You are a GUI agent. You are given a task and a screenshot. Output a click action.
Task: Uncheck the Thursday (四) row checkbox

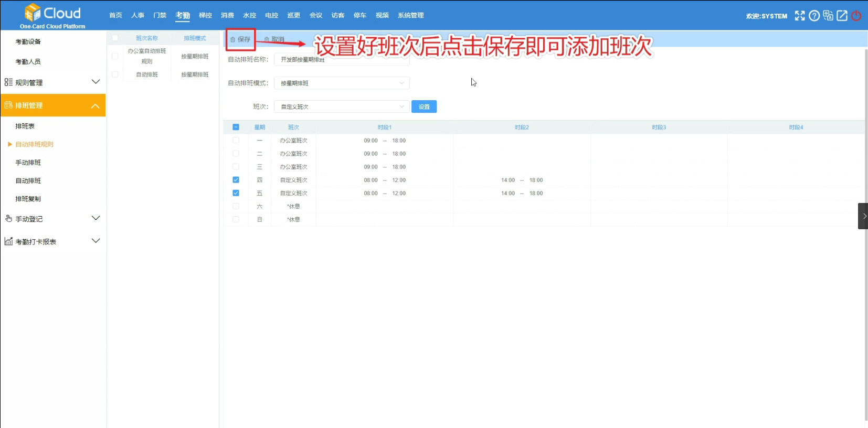236,179
